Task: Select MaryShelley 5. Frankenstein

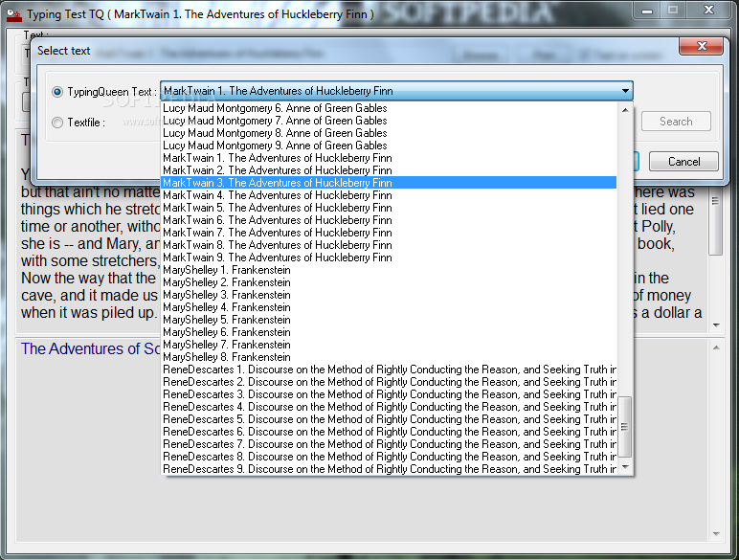Action: pyautogui.click(x=389, y=320)
